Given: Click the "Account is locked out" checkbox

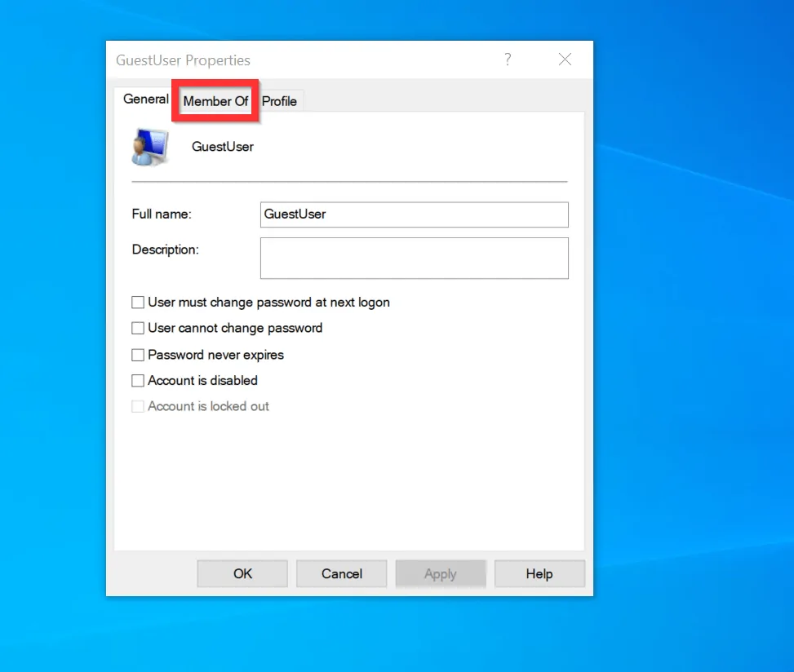Looking at the screenshot, I should 138,406.
